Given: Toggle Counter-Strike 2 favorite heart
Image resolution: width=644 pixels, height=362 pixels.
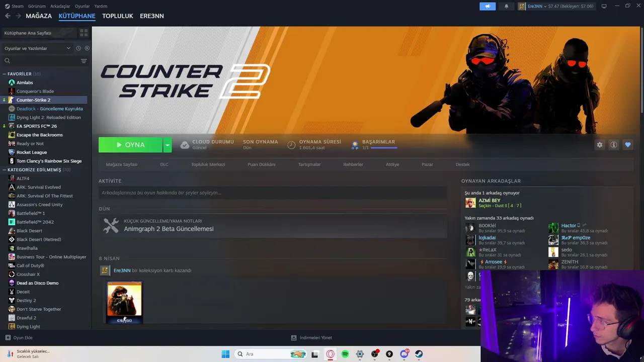Looking at the screenshot, I should 628,145.
